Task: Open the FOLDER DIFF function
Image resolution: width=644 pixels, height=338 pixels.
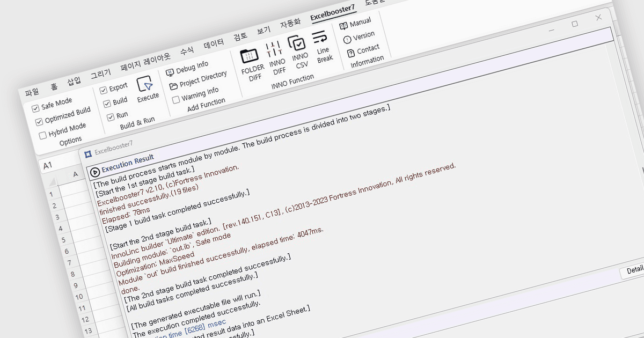Action: pos(251,64)
